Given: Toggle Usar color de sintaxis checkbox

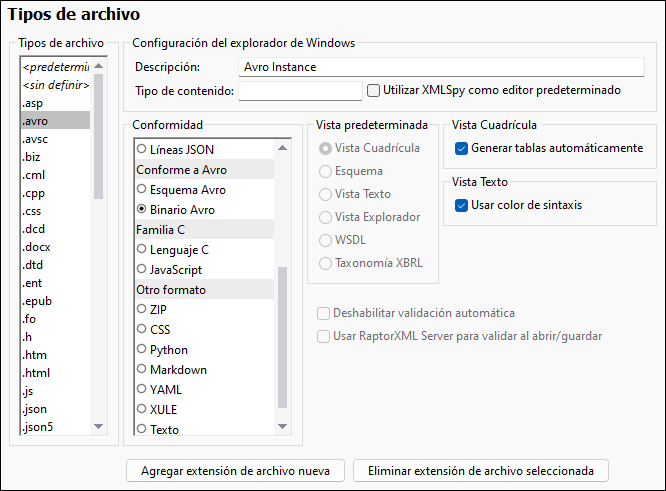Looking at the screenshot, I should click(x=461, y=206).
